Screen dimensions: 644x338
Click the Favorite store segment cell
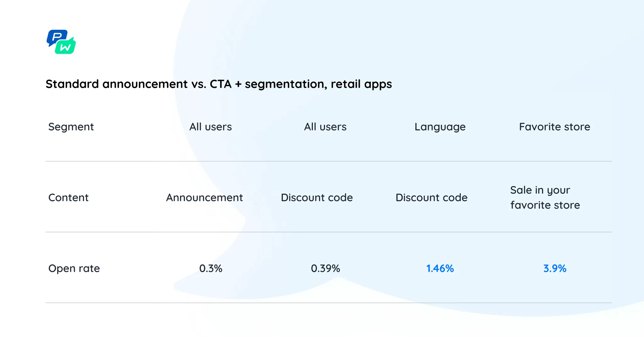tap(554, 127)
